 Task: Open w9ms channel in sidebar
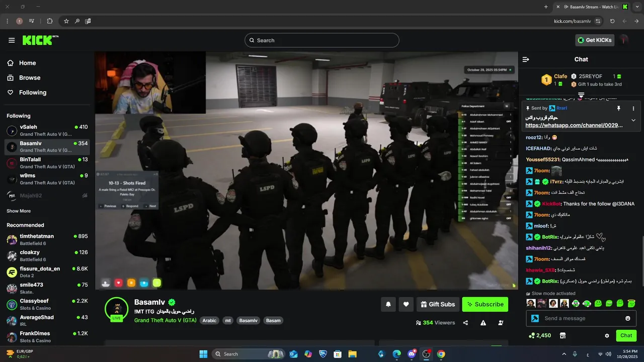(x=47, y=179)
